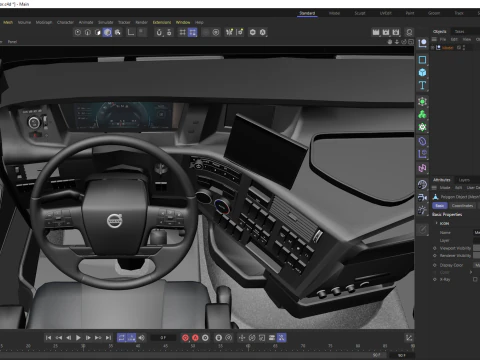Select the Model object in Objects list

[x=448, y=48]
